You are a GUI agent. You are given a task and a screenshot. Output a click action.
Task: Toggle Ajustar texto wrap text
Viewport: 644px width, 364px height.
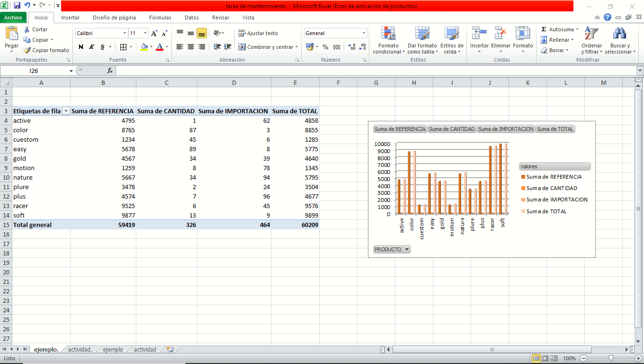258,33
